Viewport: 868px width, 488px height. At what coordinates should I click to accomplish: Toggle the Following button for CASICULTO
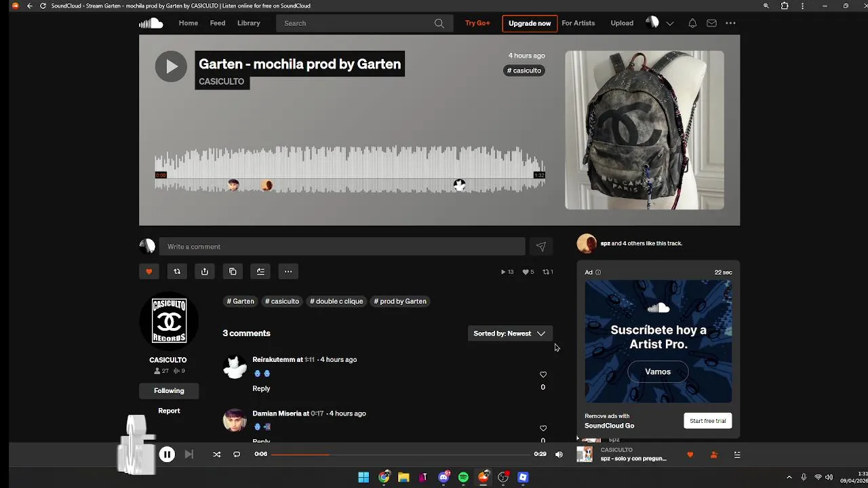click(169, 391)
